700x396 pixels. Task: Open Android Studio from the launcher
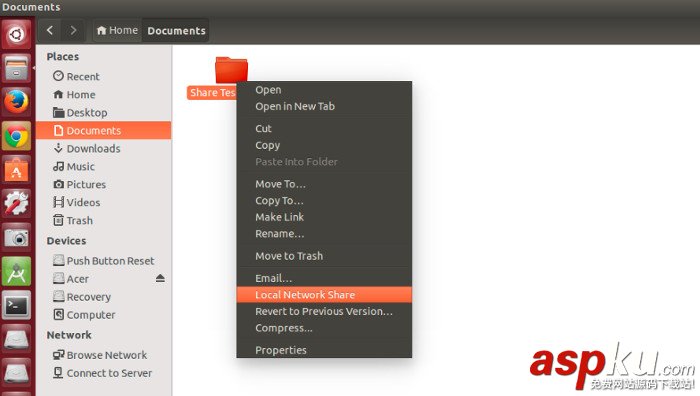tap(16, 271)
